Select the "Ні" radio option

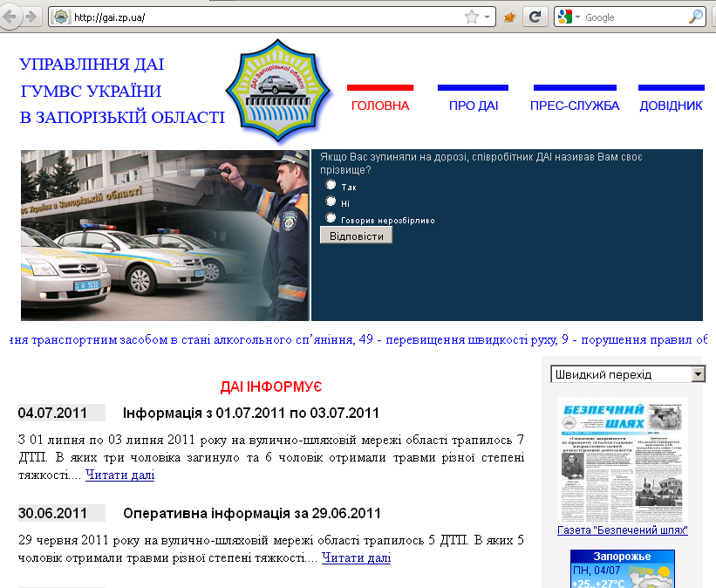[331, 202]
